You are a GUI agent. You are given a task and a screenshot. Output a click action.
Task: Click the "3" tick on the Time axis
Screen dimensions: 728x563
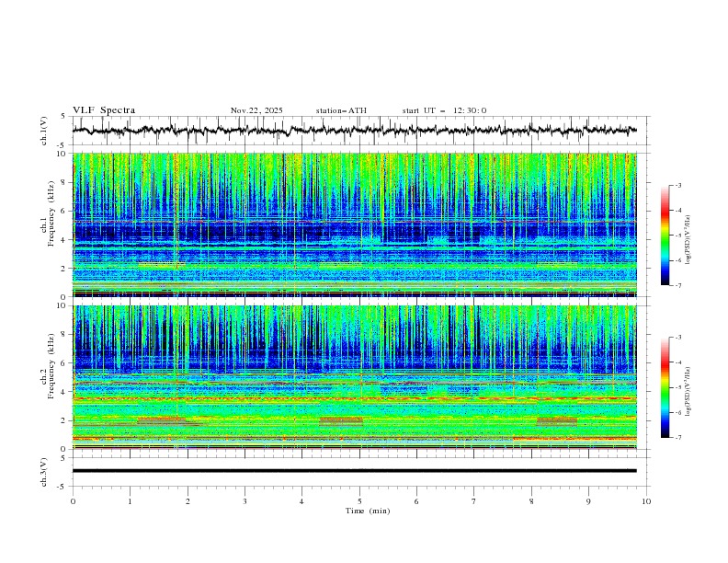245,501
